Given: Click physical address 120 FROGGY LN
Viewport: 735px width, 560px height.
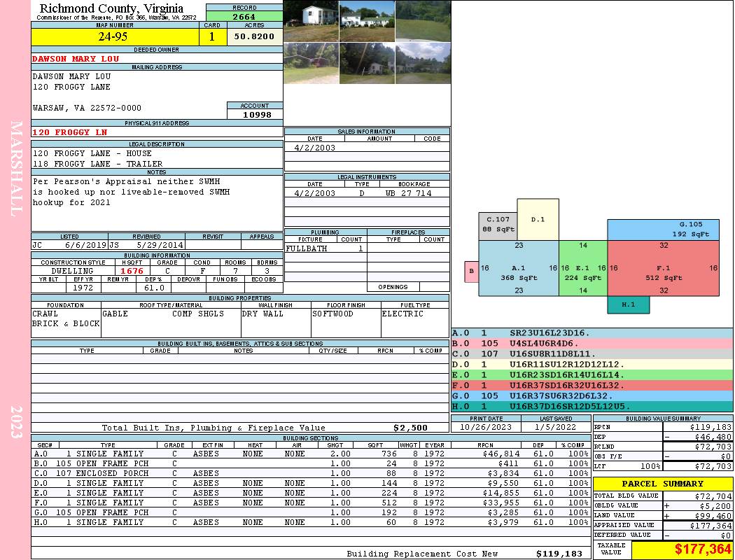Looking at the screenshot, I should click(x=70, y=132).
